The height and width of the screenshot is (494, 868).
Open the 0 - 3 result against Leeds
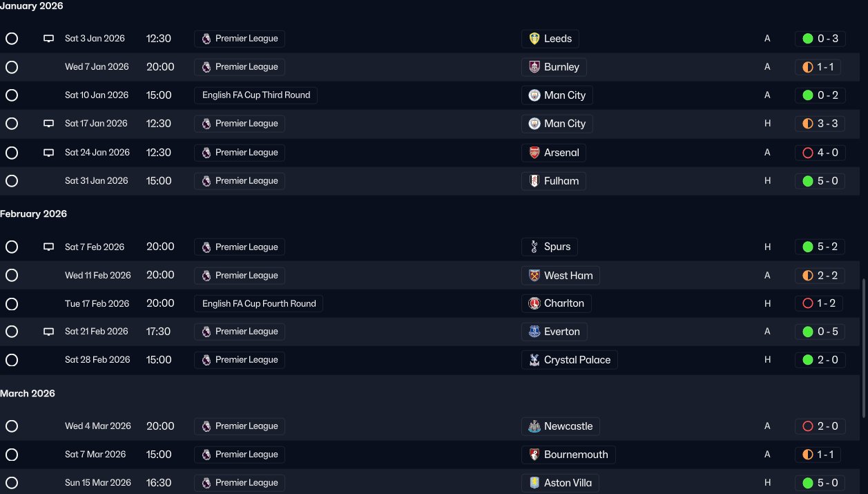click(820, 39)
